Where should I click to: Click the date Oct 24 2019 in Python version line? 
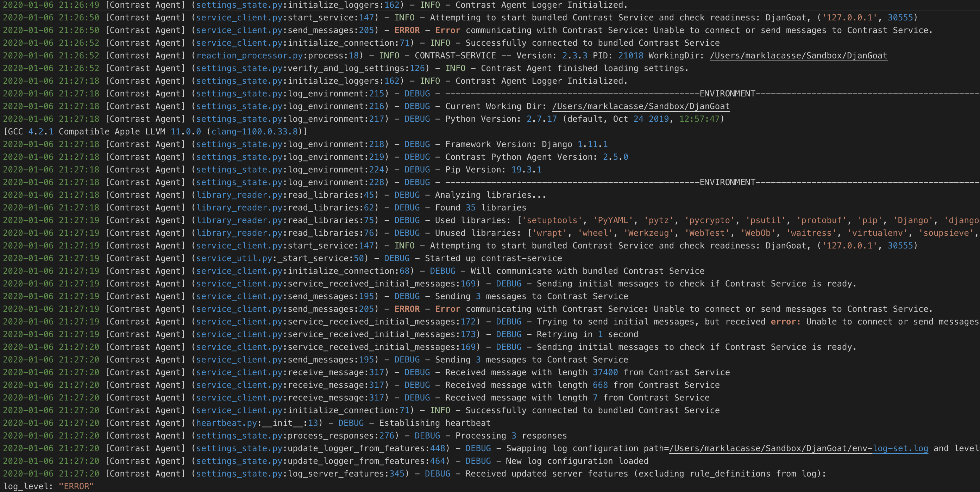tap(641, 119)
